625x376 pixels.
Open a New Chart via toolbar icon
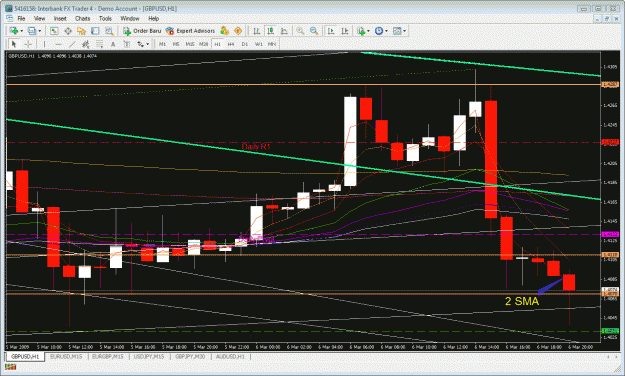pos(14,31)
